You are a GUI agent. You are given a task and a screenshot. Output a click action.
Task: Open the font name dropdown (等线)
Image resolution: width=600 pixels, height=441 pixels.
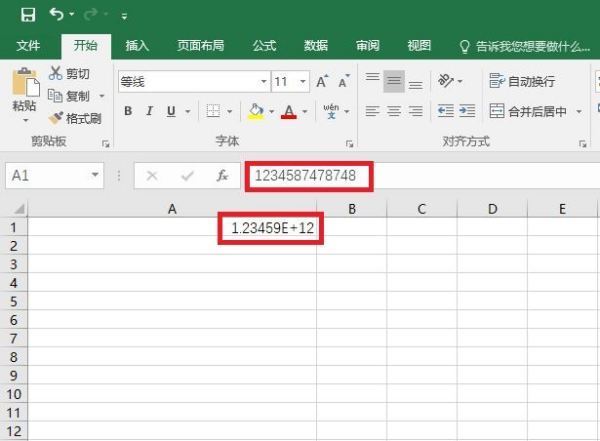(263, 82)
